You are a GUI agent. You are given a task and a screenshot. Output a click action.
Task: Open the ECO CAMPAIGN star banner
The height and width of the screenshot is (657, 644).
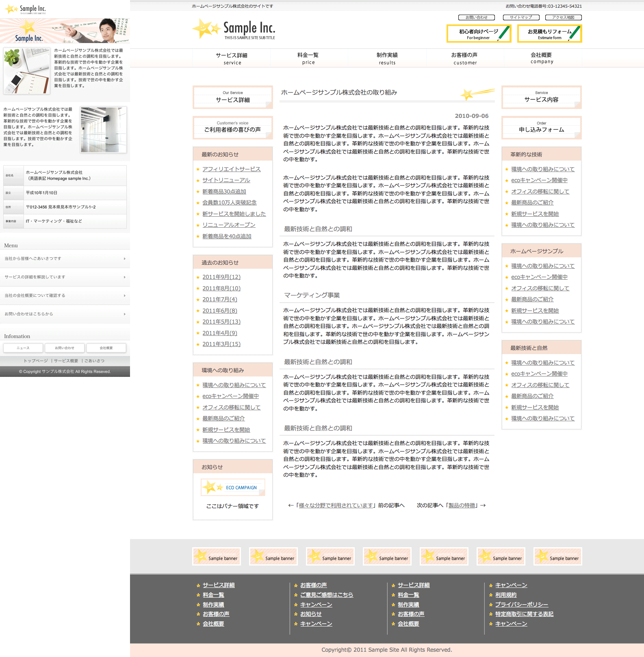233,487
